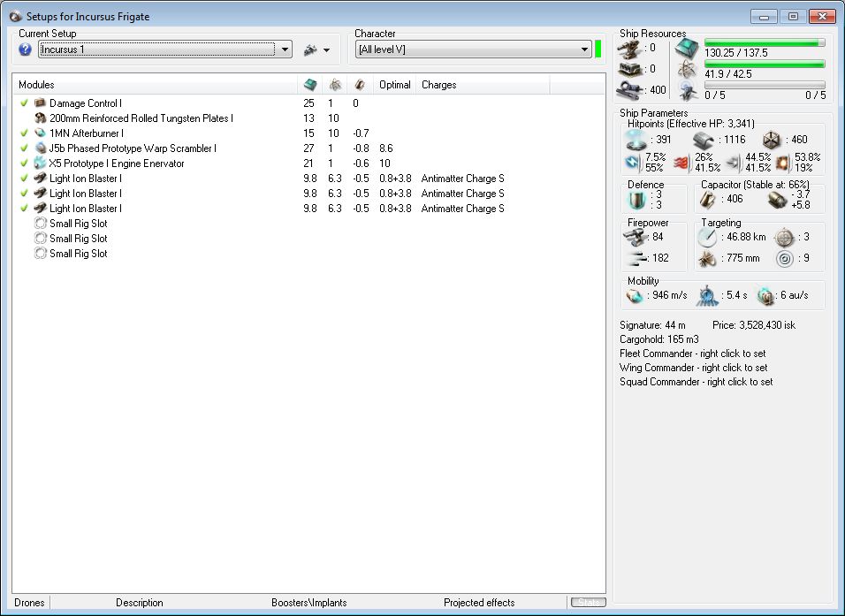Viewport: 845px width, 616px height.
Task: Click the volley damage icon showing 182
Action: [637, 258]
